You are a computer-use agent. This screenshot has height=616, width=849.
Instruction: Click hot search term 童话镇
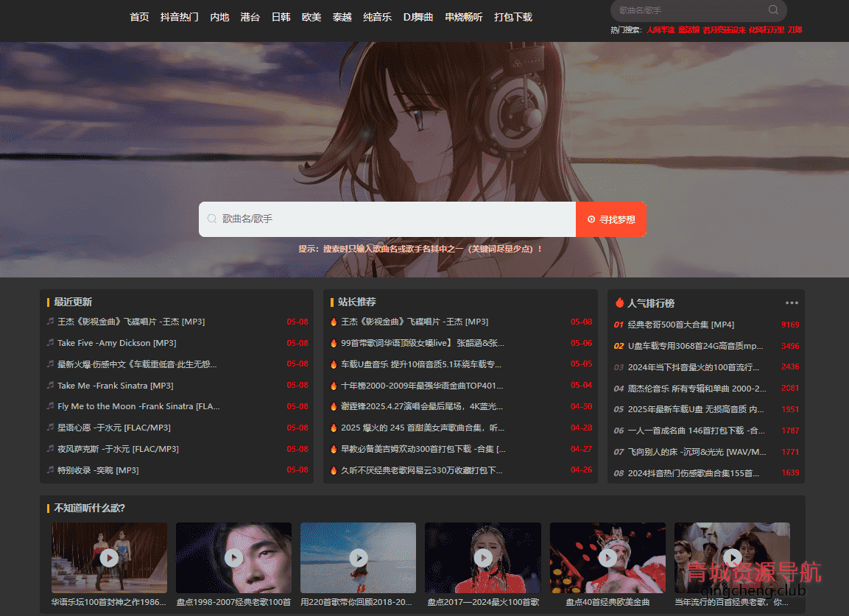click(688, 29)
